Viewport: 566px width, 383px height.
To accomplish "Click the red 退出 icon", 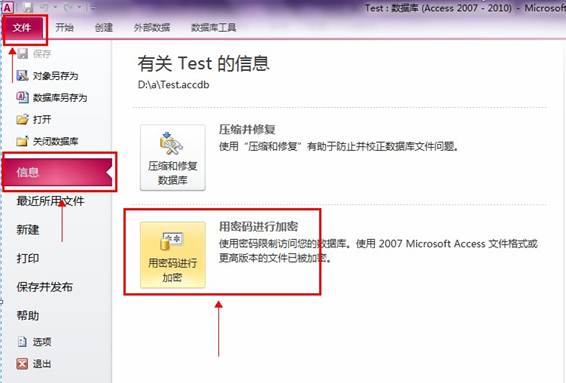I will (x=22, y=363).
